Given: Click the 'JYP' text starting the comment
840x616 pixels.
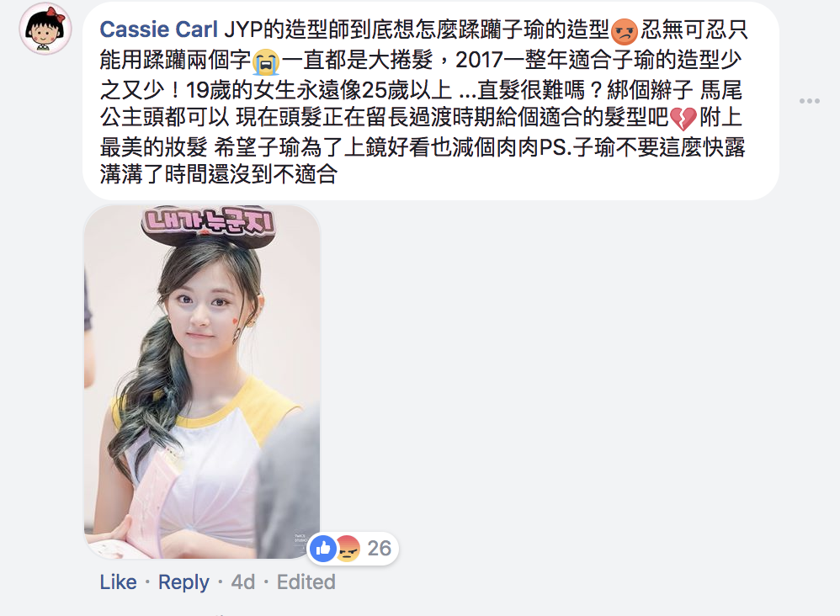Looking at the screenshot, I should [x=242, y=30].
